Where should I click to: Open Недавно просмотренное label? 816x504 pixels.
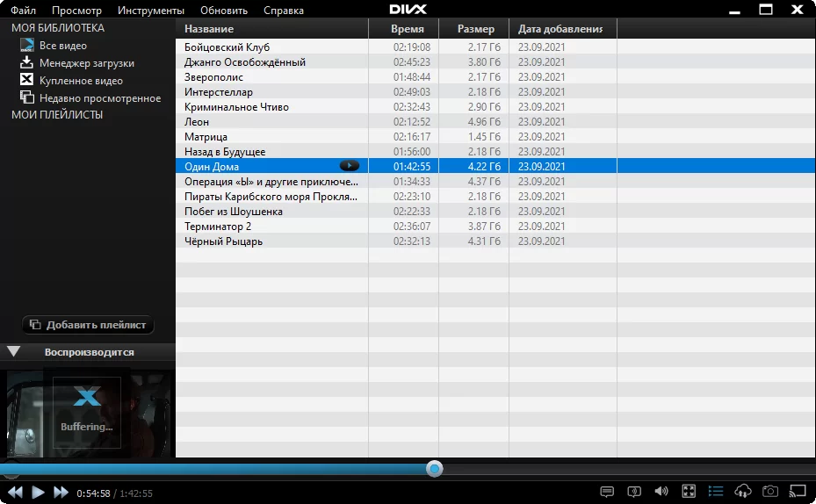100,98
